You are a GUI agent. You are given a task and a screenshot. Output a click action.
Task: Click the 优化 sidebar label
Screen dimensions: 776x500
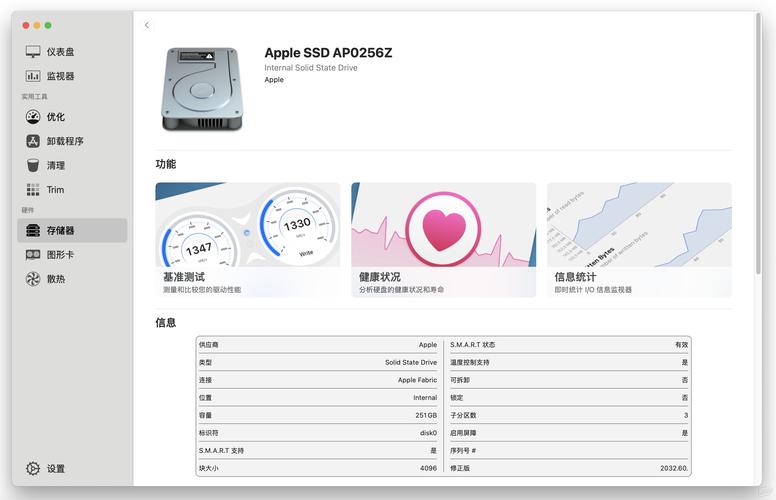coord(55,117)
